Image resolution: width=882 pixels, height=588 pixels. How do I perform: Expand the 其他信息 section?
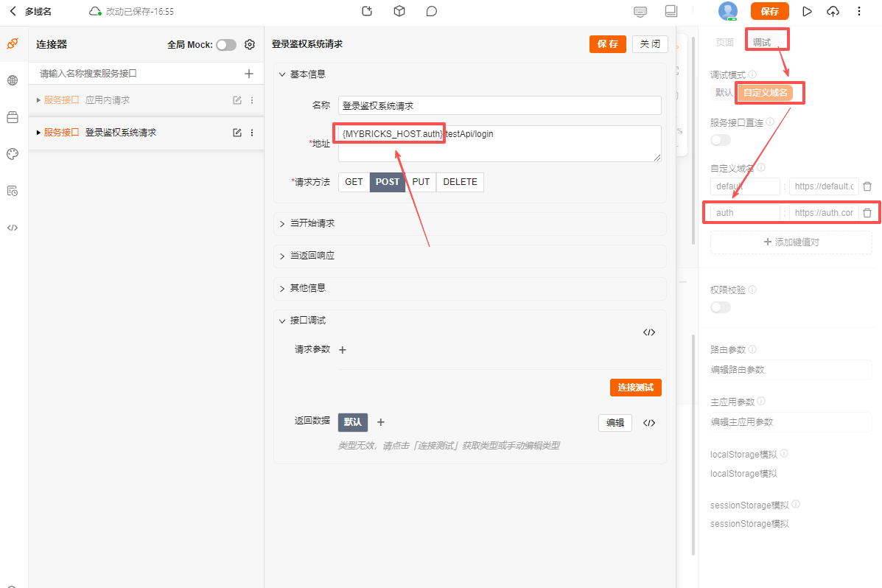coord(308,288)
